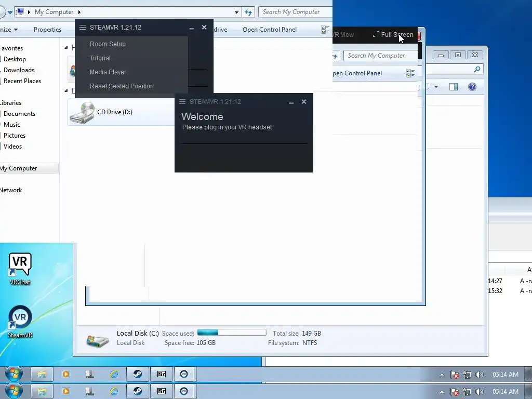Minimize the SteamVR window showing Room Setup menu
532x399 pixels.
[x=192, y=28]
